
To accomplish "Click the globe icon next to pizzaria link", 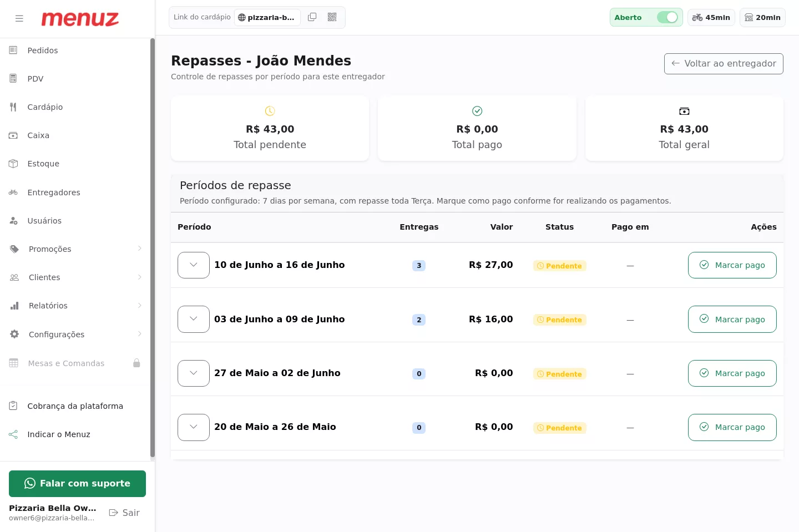I will tap(242, 18).
